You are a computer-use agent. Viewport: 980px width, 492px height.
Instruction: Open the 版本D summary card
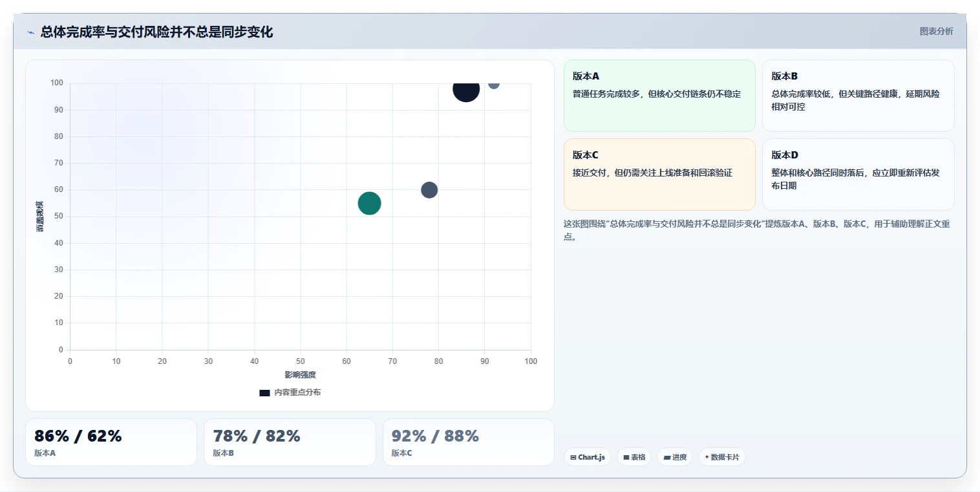858,175
